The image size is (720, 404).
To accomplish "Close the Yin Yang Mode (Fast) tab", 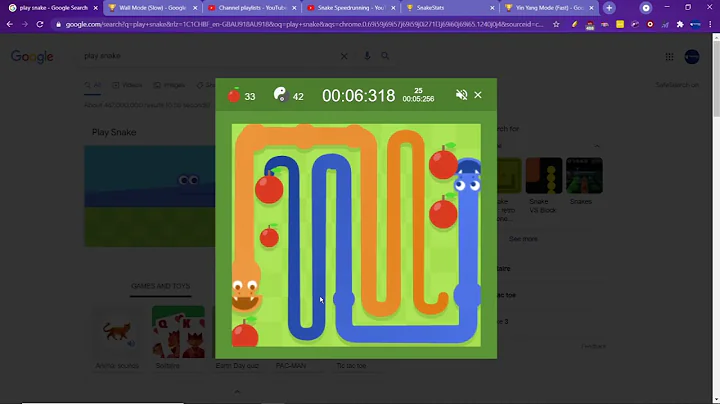I will pos(591,8).
